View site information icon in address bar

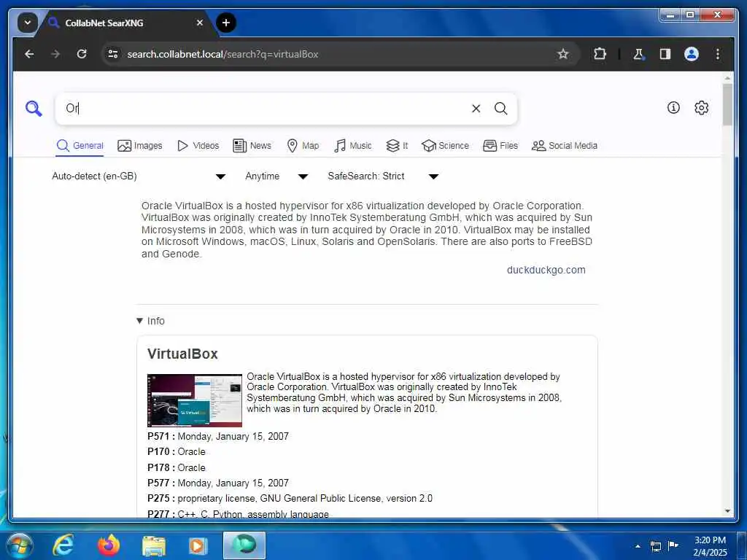click(x=113, y=54)
